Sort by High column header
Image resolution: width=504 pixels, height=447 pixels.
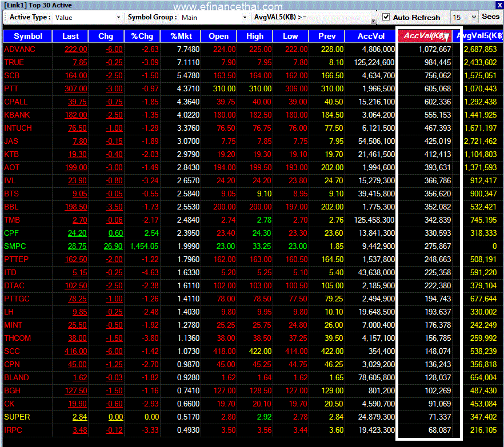click(255, 37)
